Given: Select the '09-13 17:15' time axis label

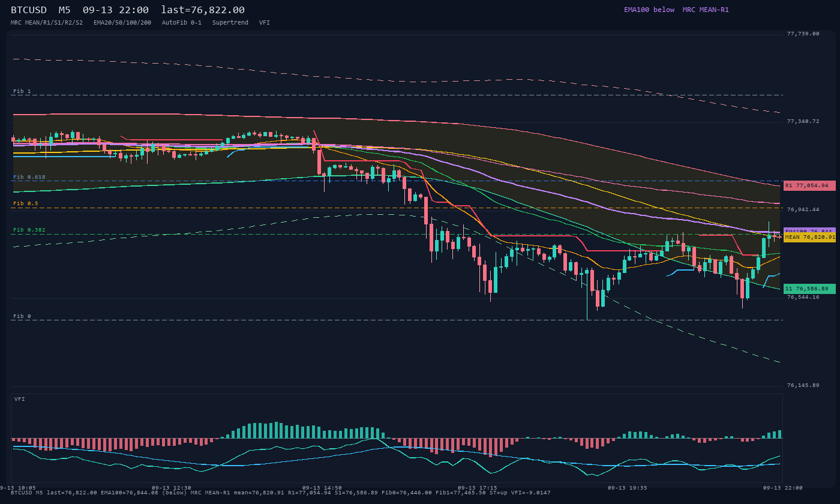Looking at the screenshot, I should (477, 488).
